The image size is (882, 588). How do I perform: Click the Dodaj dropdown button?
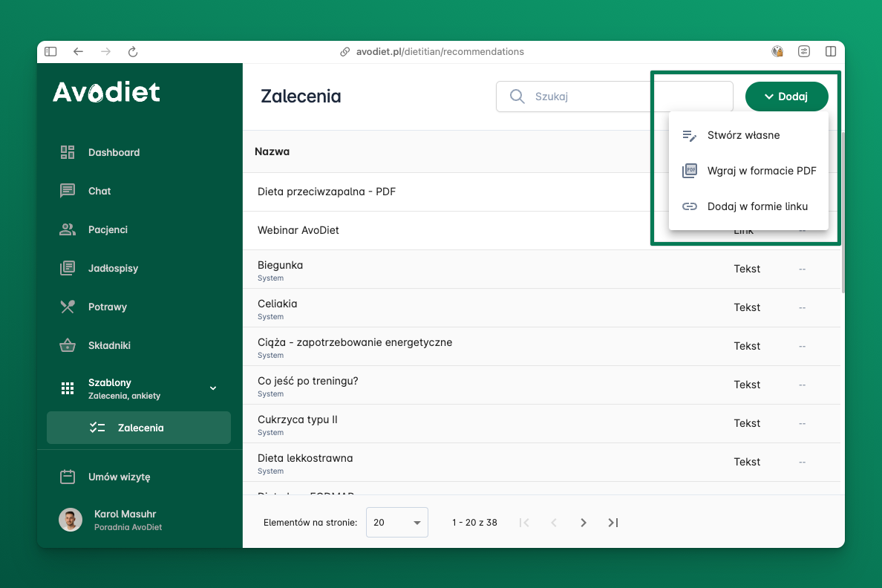click(x=786, y=97)
